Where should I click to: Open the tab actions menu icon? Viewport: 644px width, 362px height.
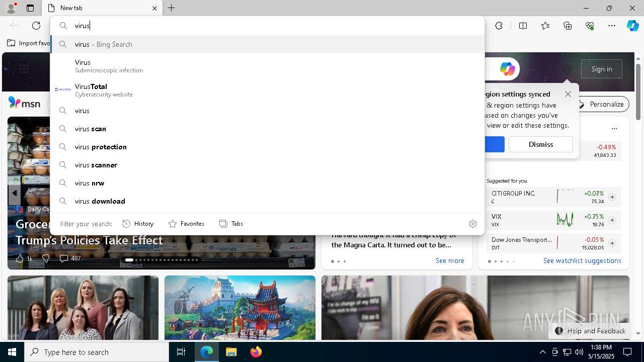click(x=30, y=8)
